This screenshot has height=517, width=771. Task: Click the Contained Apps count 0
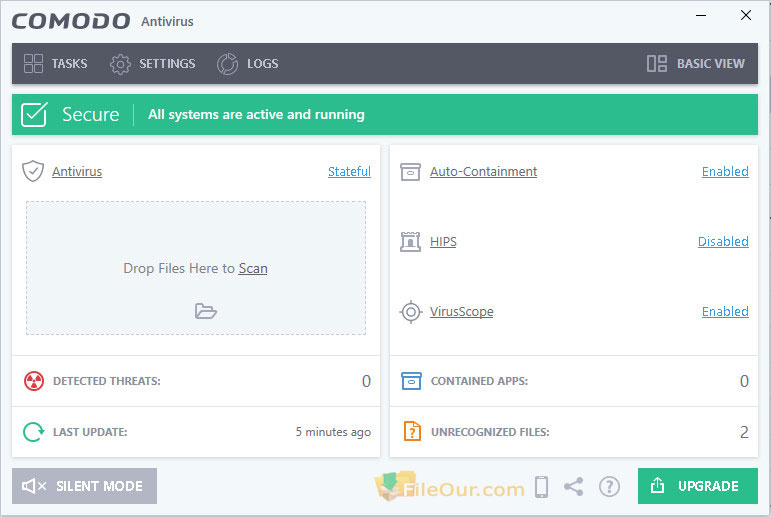coord(744,381)
